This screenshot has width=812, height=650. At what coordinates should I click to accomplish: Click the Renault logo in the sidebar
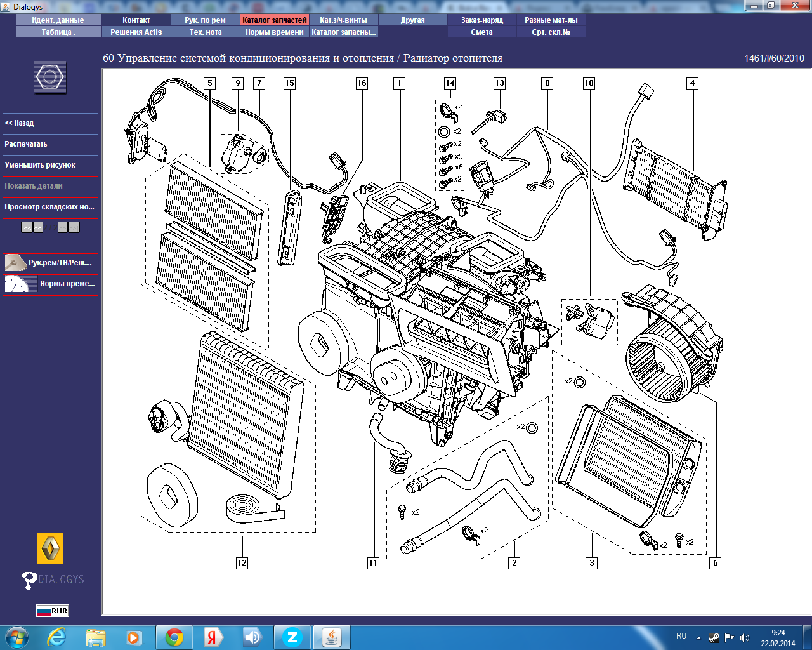51,548
